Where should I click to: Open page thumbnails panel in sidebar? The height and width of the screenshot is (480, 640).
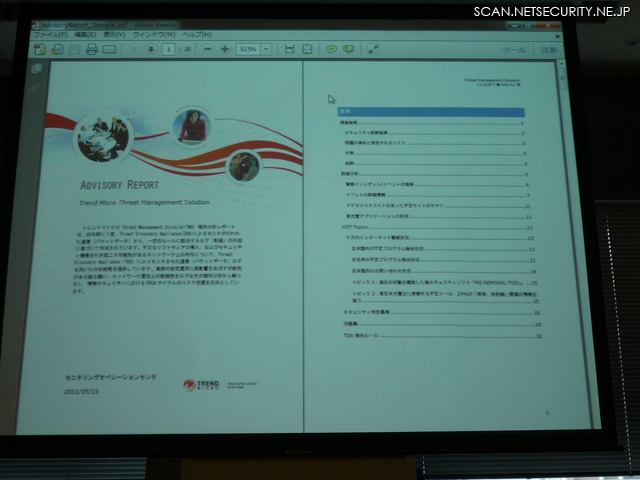point(37,68)
